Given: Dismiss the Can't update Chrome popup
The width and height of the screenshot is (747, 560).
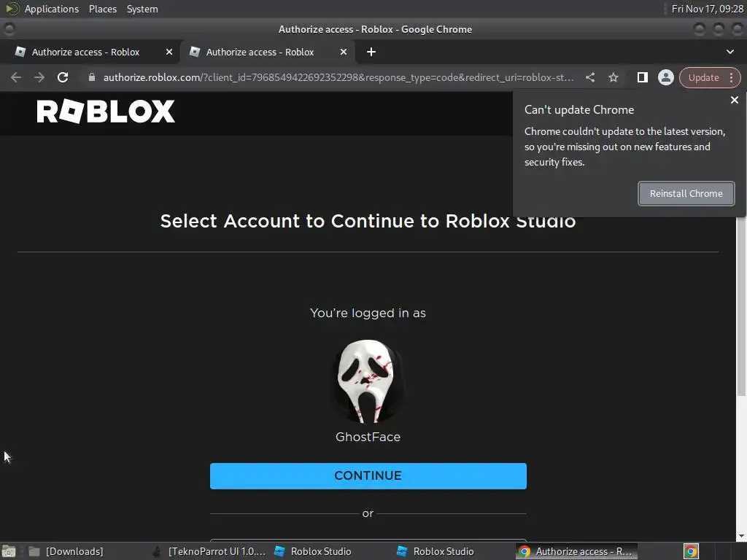Looking at the screenshot, I should (734, 100).
